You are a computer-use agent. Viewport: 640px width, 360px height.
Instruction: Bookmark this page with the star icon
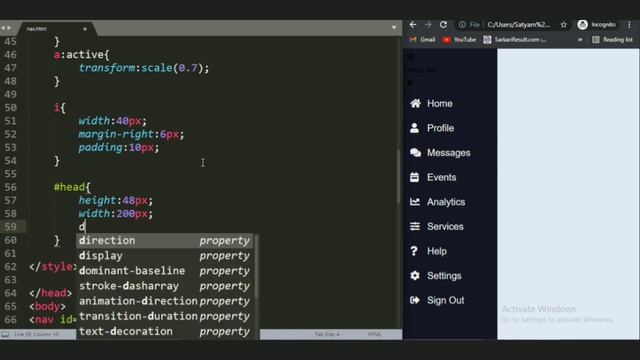[564, 25]
